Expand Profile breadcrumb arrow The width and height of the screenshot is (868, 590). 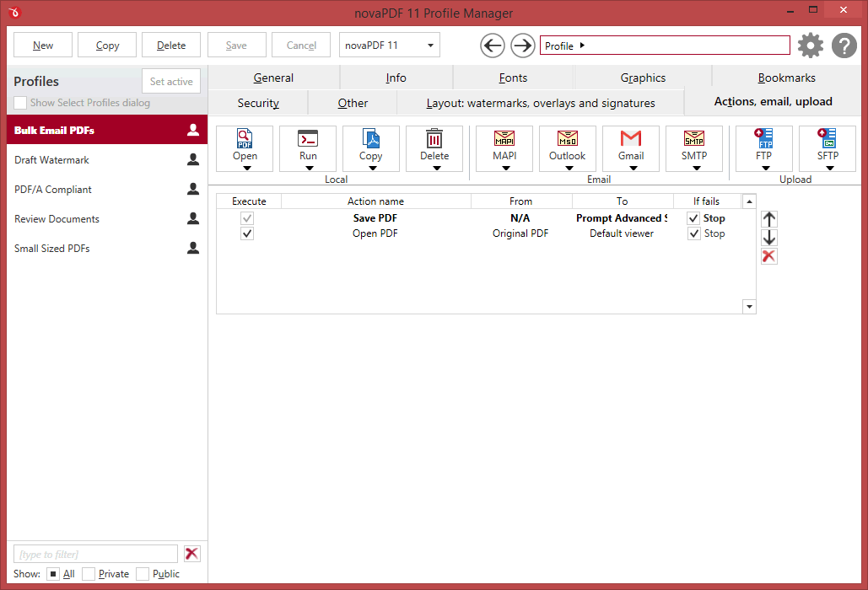point(582,46)
